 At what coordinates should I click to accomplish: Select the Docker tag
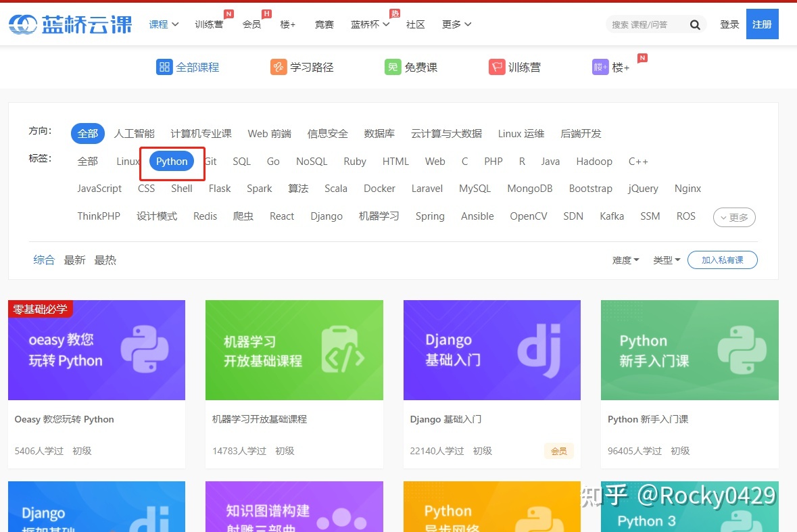pos(379,189)
